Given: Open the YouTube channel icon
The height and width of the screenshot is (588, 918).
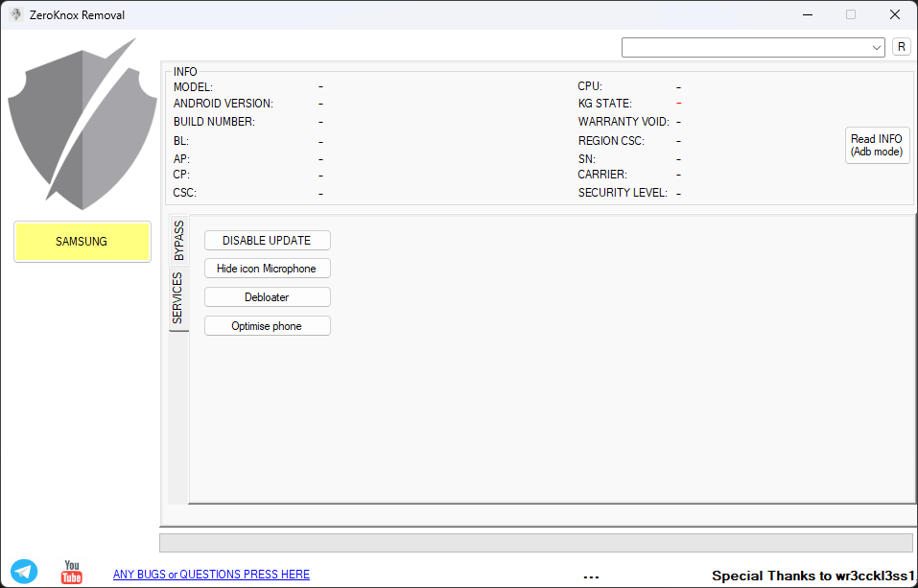Looking at the screenshot, I should pos(71,571).
